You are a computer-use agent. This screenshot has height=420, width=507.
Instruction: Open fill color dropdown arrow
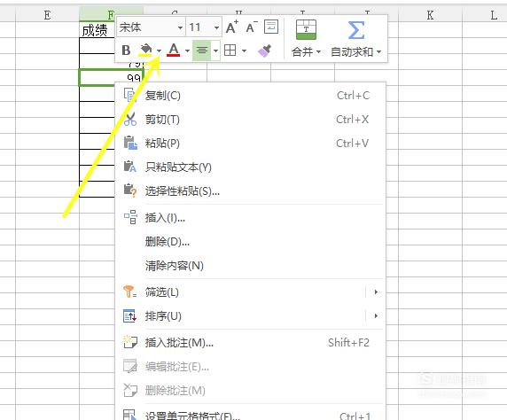(159, 51)
